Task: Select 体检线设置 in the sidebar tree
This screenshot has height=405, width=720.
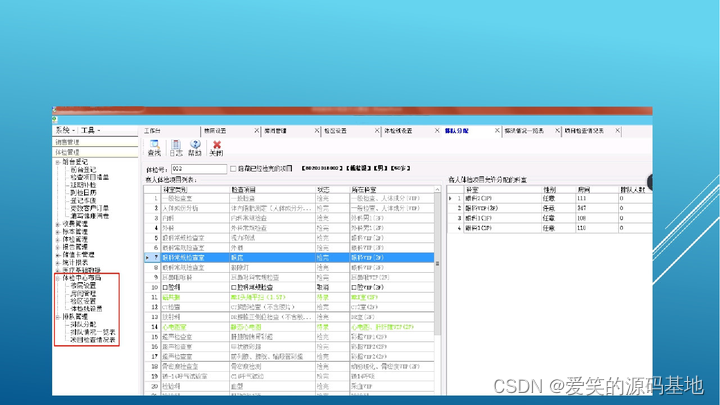Action: coord(86,309)
